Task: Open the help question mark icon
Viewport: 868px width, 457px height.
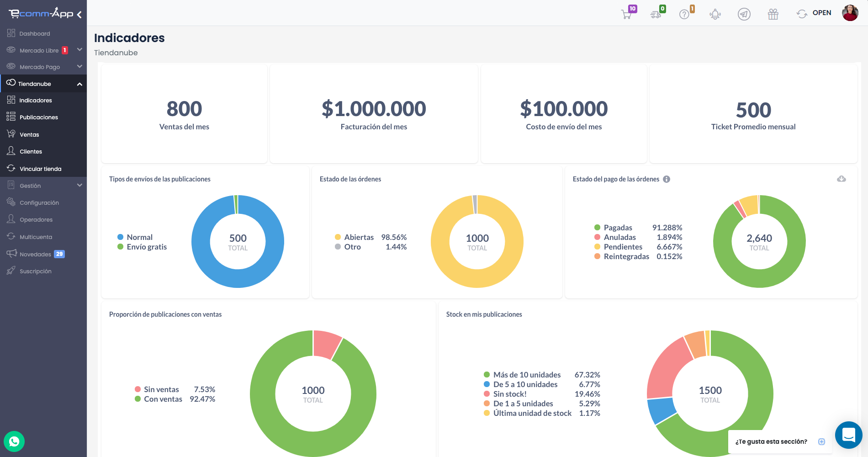Action: 684,15
